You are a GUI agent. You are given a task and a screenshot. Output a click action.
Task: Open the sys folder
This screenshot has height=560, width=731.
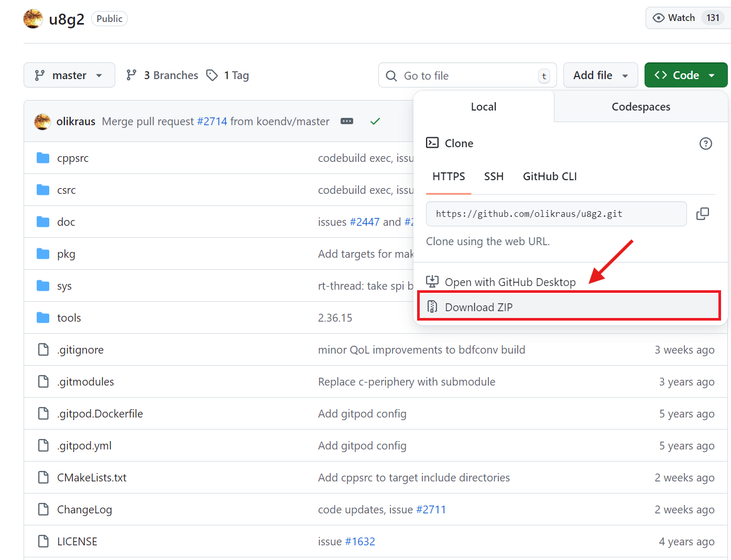pos(64,286)
